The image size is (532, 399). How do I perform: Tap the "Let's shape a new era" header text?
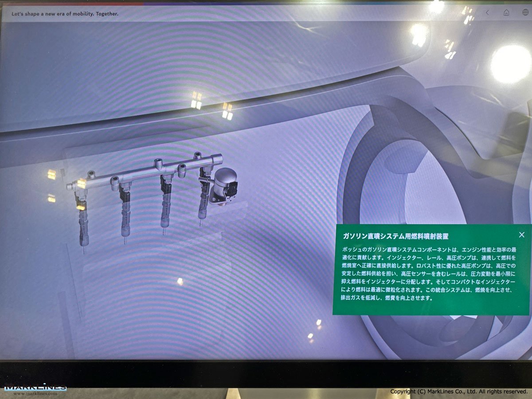click(65, 14)
